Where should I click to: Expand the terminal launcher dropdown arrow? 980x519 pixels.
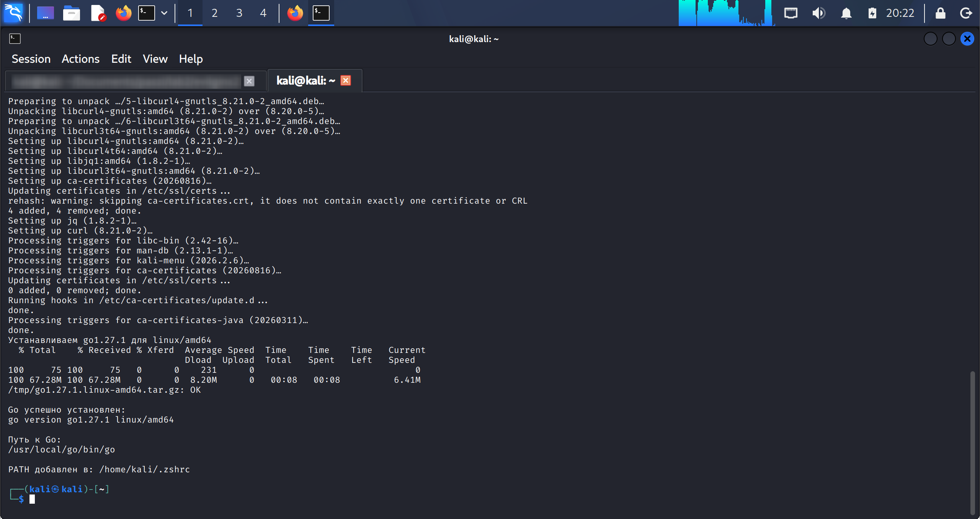[164, 13]
